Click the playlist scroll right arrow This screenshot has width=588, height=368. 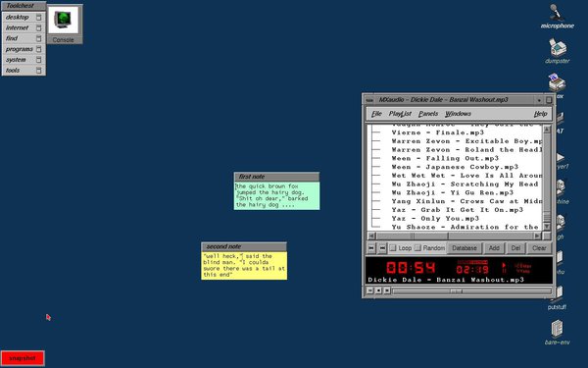[537, 237]
